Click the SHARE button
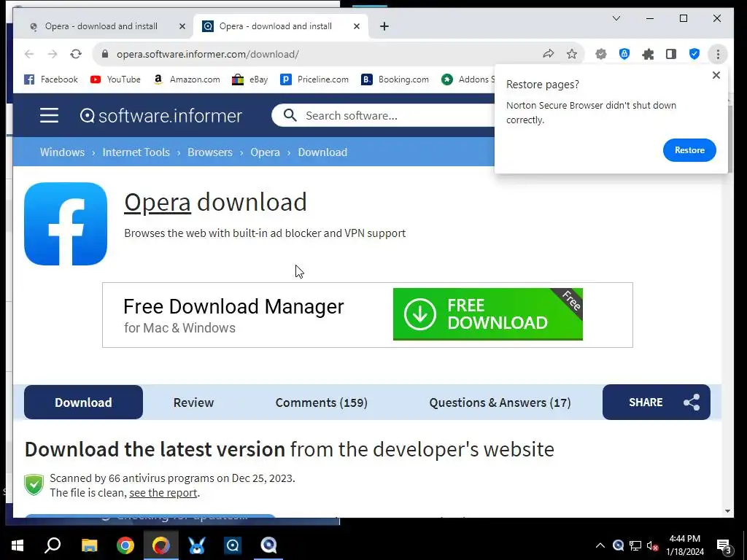This screenshot has width=747, height=560. coord(657,402)
